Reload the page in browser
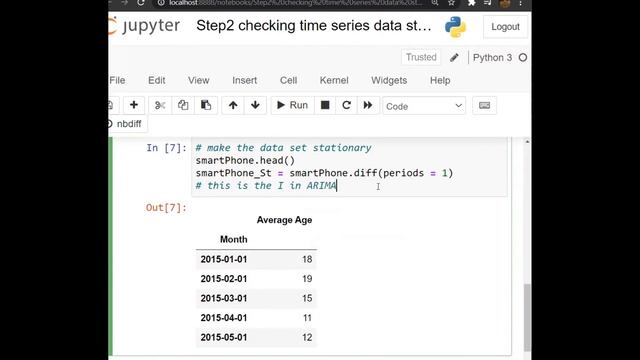The image size is (640, 360). click(141, 3)
